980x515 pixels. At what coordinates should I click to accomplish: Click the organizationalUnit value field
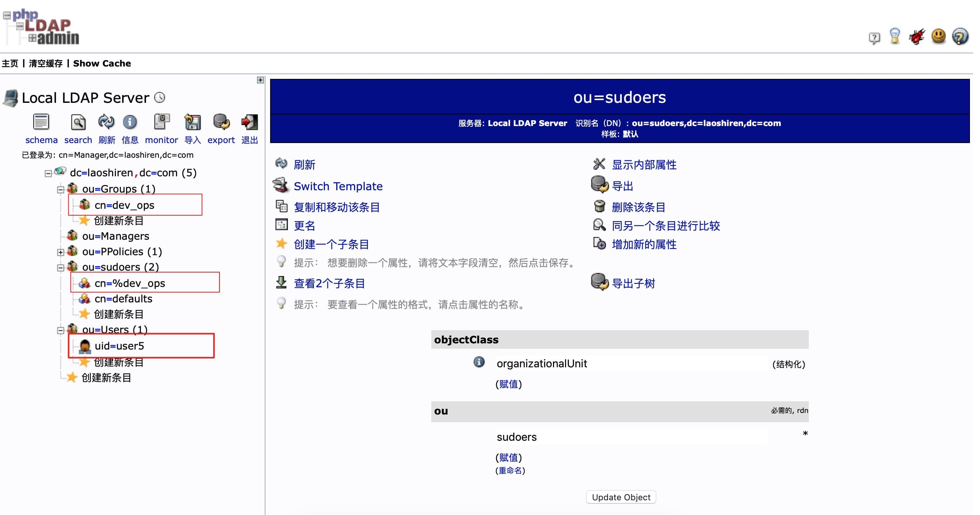point(632,363)
